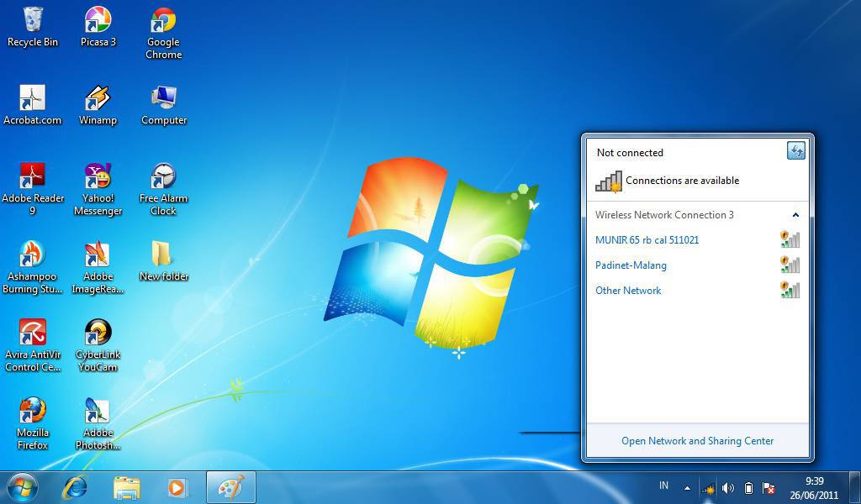Connect to MUNIR 65 rb cal 511021
This screenshot has width=861, height=504.
click(x=697, y=239)
